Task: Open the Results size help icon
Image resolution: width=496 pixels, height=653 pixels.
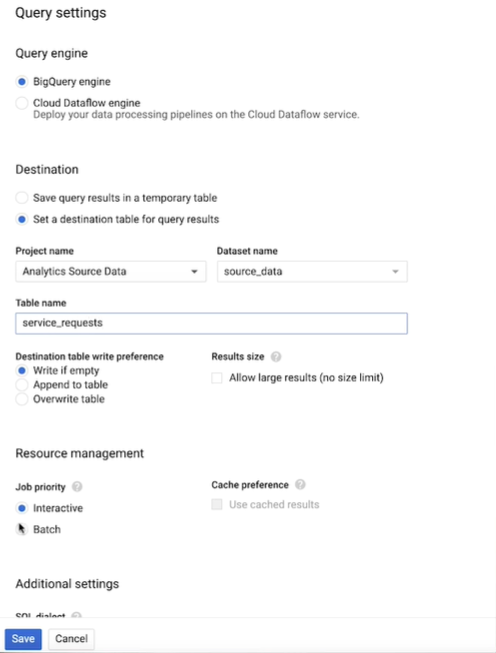Action: [276, 357]
